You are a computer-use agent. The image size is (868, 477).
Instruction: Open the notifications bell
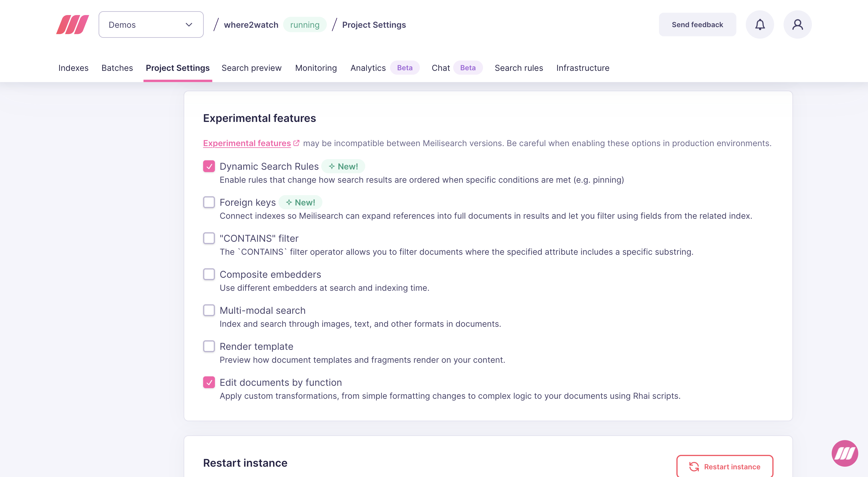pyautogui.click(x=759, y=24)
